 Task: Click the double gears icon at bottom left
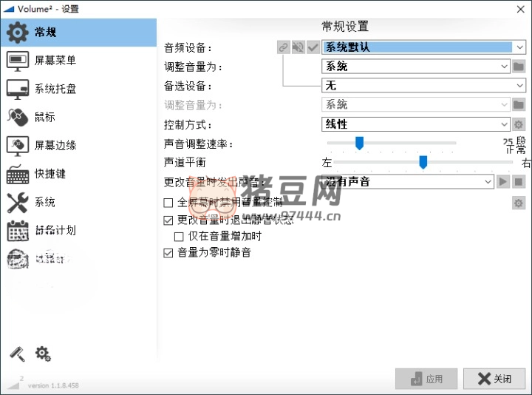[43, 354]
